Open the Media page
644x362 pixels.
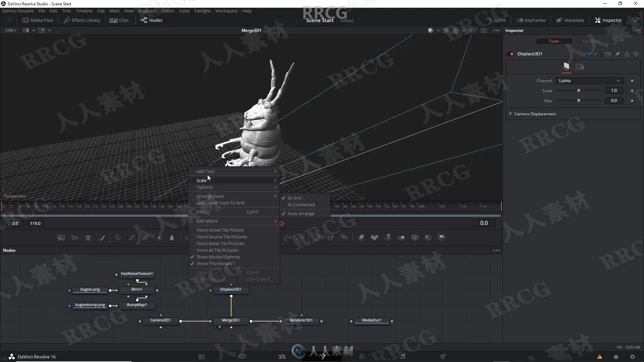[x=202, y=357]
